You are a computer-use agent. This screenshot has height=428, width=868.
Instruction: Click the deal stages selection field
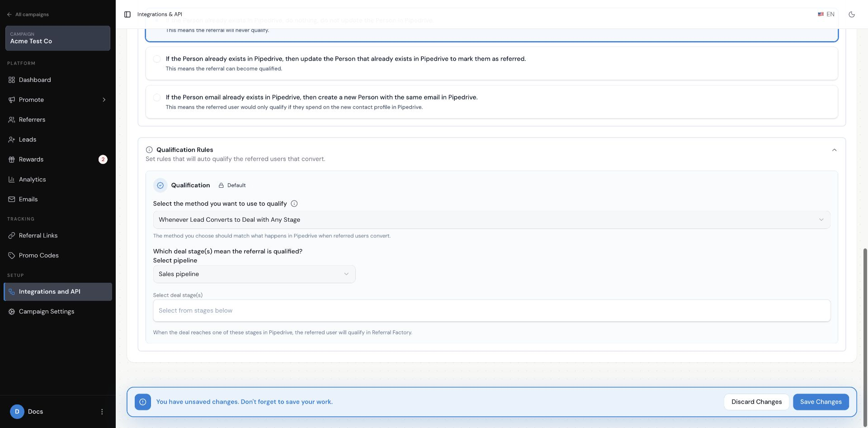click(491, 311)
